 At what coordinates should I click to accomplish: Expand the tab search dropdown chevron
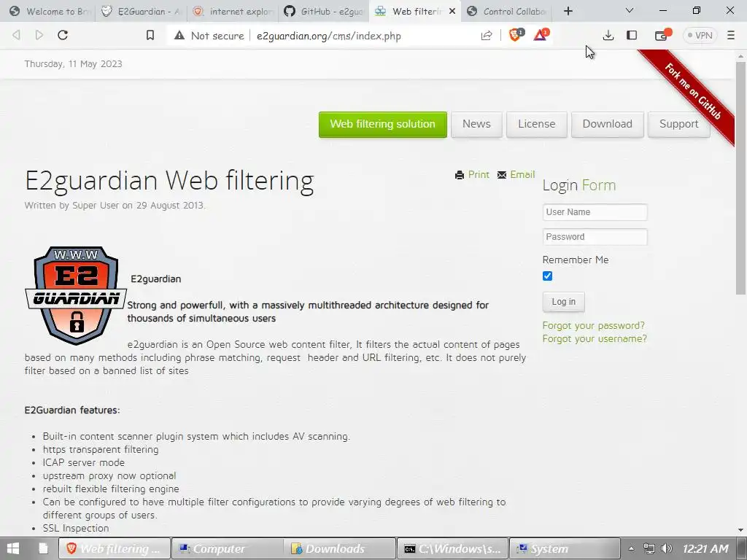(x=630, y=10)
